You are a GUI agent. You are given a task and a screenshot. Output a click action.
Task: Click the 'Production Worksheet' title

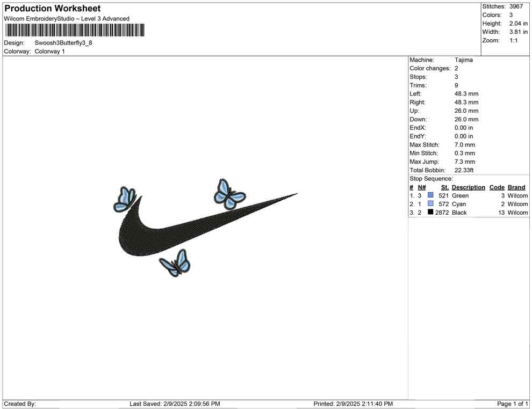click(53, 9)
